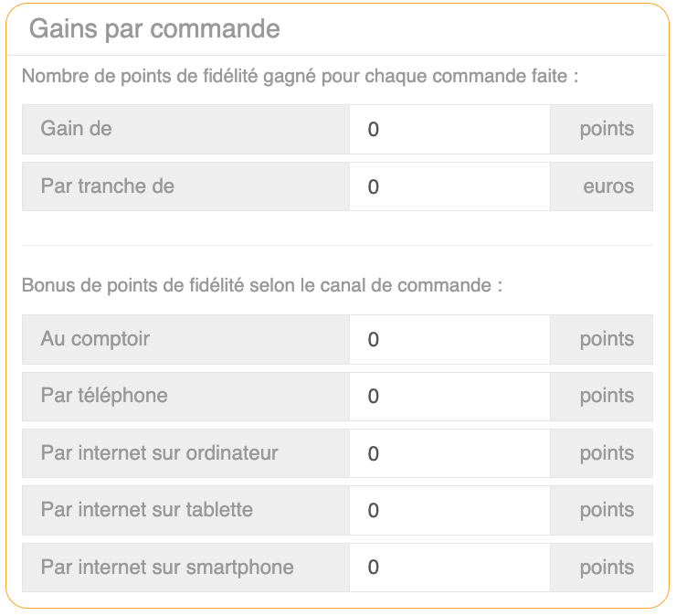Viewport: 676px width, 616px height.
Task: Click the 'Par tranche de' label
Action: [108, 186]
